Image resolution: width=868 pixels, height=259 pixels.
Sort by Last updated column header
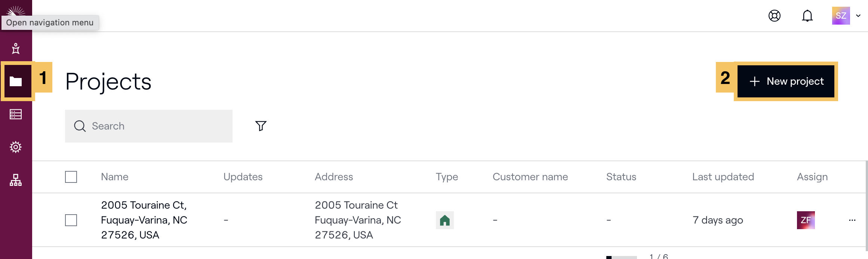[723, 177]
